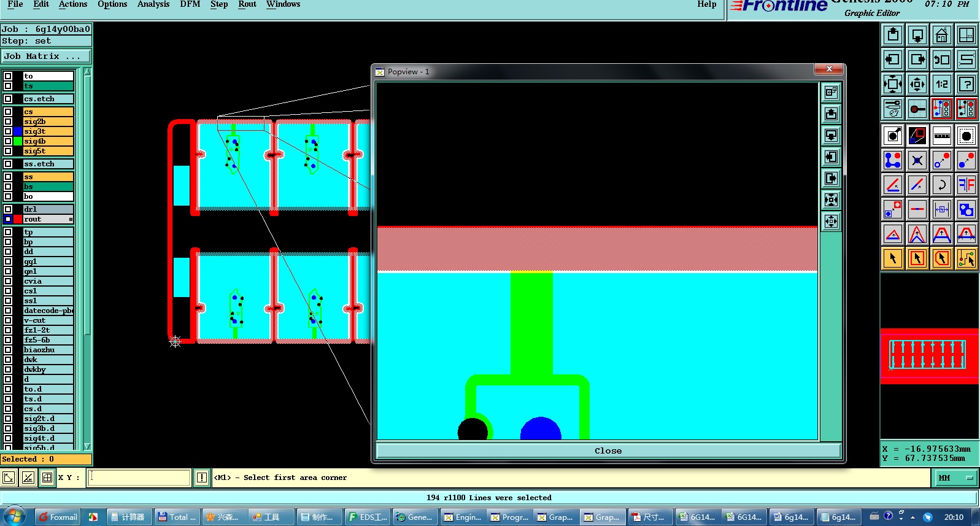This screenshot has height=526, width=980.
Task: Select the sig5t layer name
Action: coord(48,151)
